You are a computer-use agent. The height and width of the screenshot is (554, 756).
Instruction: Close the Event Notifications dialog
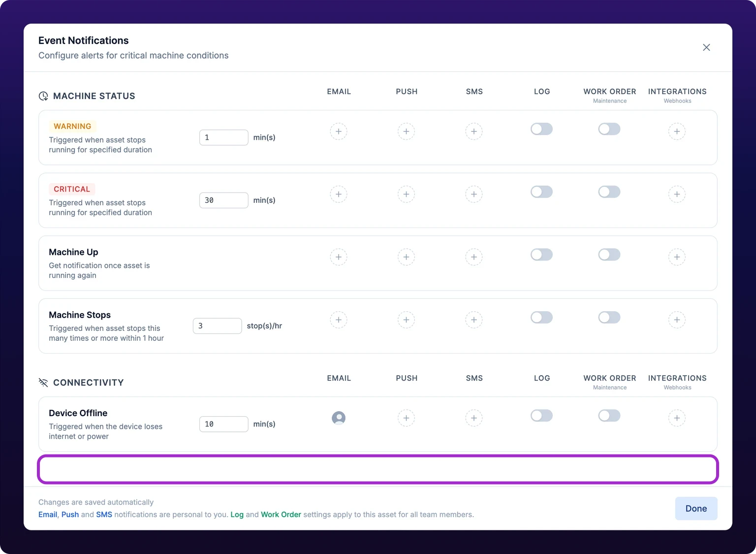coord(706,47)
